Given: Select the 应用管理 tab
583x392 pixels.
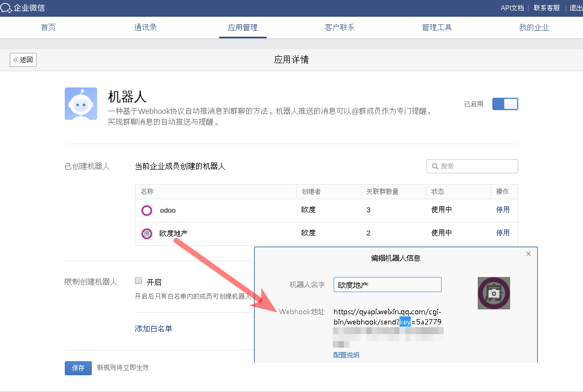Looking at the screenshot, I should 242,28.
